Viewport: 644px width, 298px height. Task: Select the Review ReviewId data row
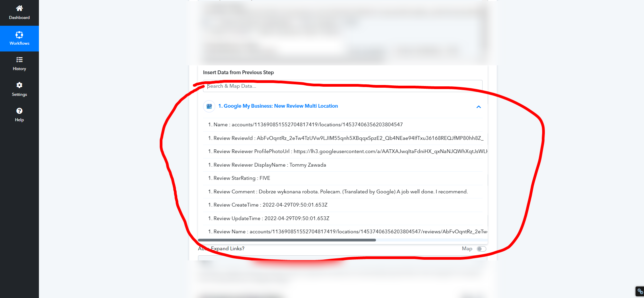pos(343,138)
